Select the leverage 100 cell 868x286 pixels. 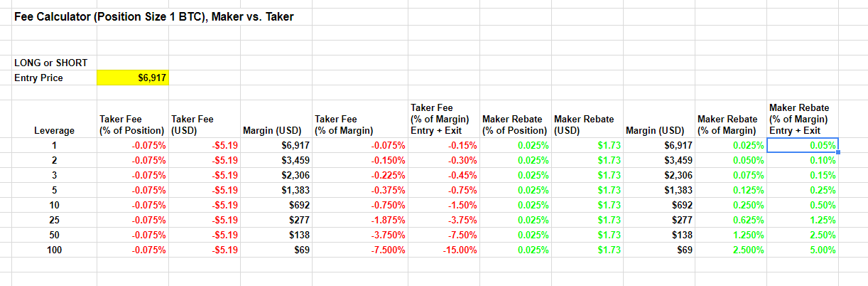point(54,250)
